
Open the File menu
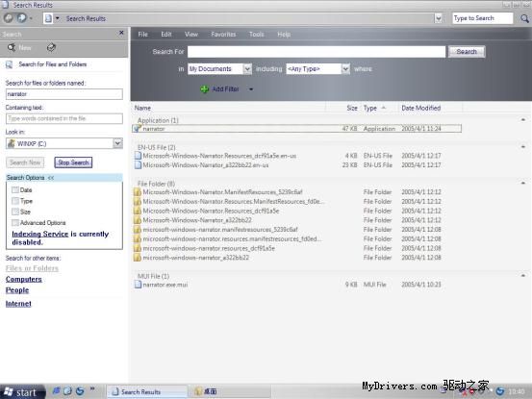(142, 35)
